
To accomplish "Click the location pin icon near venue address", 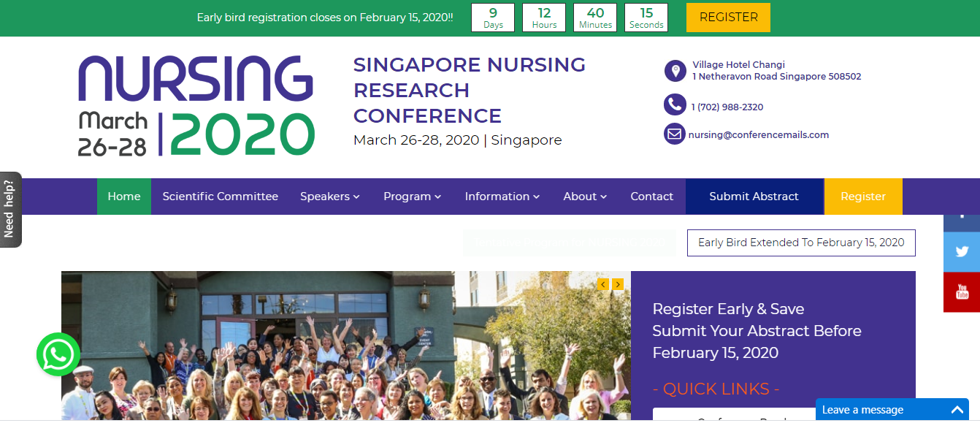I will (x=675, y=71).
